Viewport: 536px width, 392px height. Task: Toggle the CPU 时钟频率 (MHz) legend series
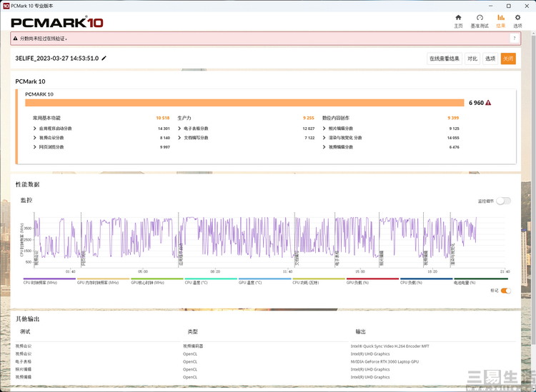(x=49, y=281)
